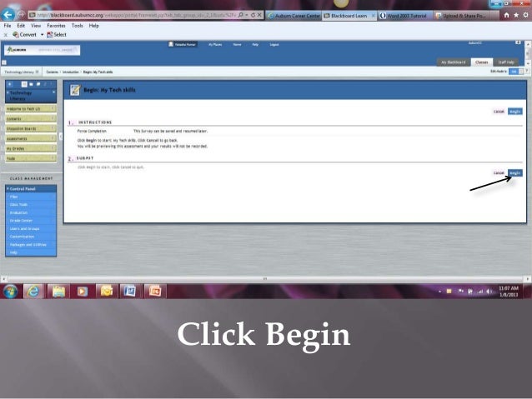Open Outlook from the taskbar
This screenshot has height=399, width=532.
[x=106, y=292]
